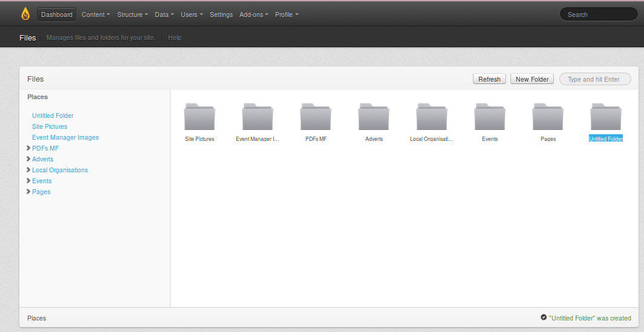
Task: Open the Site Pictures folder icon
Action: point(200,117)
